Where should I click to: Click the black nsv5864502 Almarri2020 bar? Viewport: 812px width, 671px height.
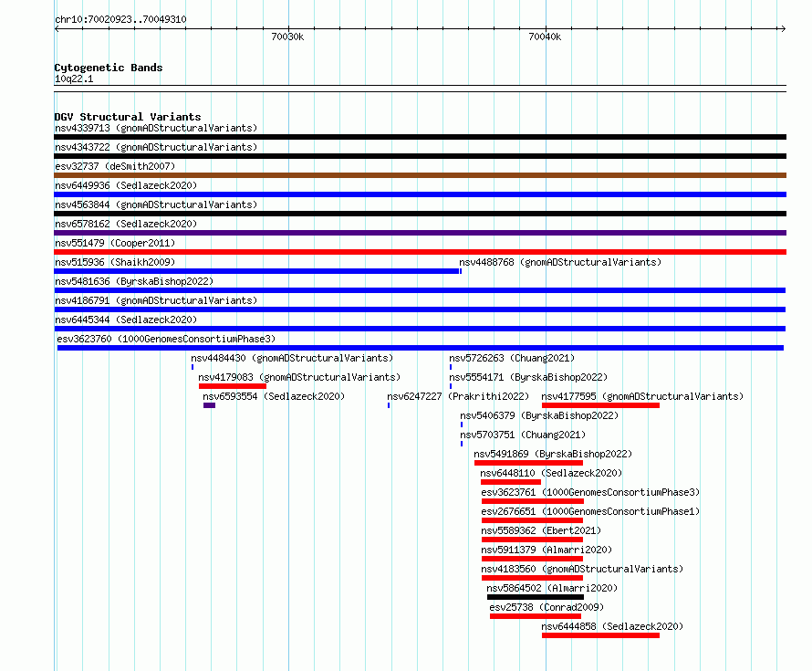point(536,597)
